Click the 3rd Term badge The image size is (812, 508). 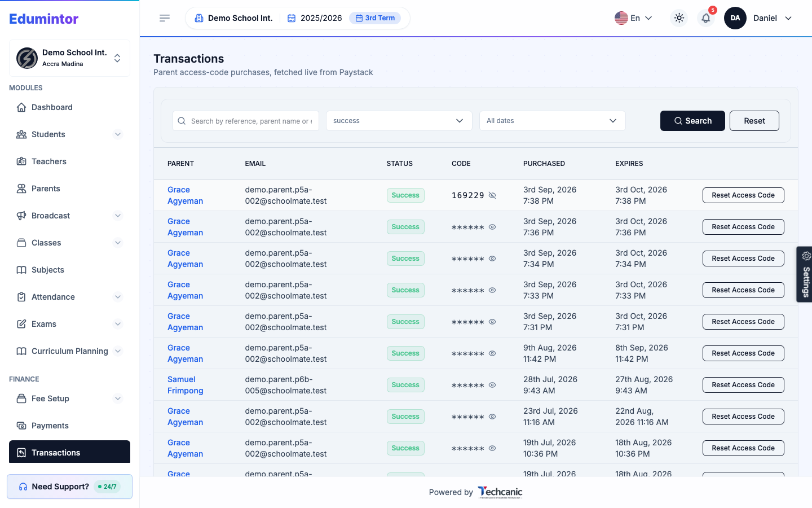pyautogui.click(x=375, y=18)
